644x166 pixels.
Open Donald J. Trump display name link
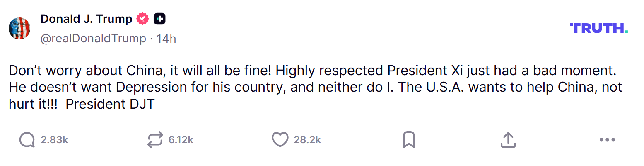pos(86,19)
